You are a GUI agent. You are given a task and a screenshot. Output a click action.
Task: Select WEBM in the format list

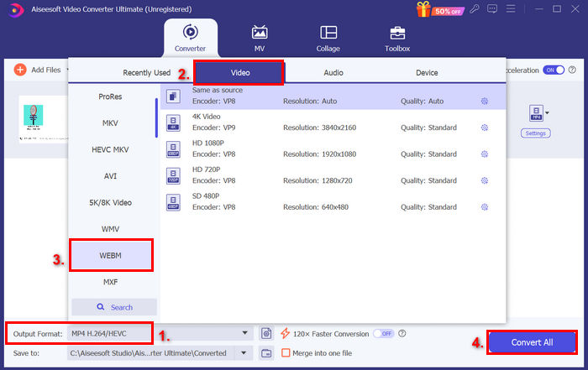click(111, 255)
